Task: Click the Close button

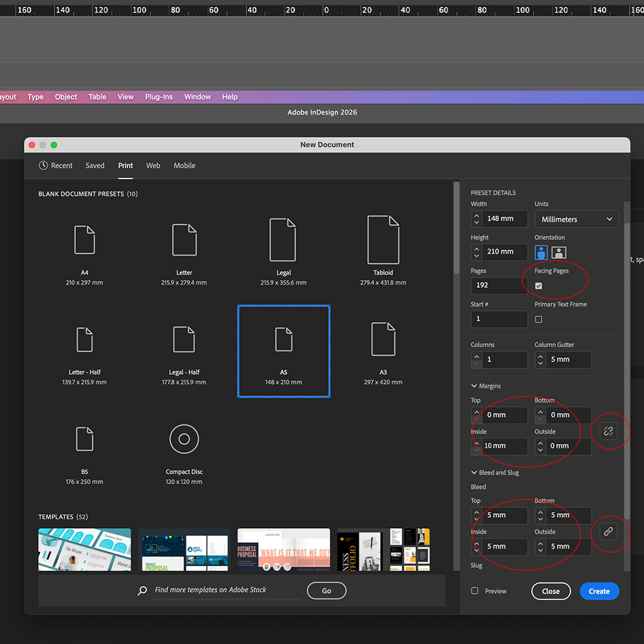Action: tap(551, 591)
